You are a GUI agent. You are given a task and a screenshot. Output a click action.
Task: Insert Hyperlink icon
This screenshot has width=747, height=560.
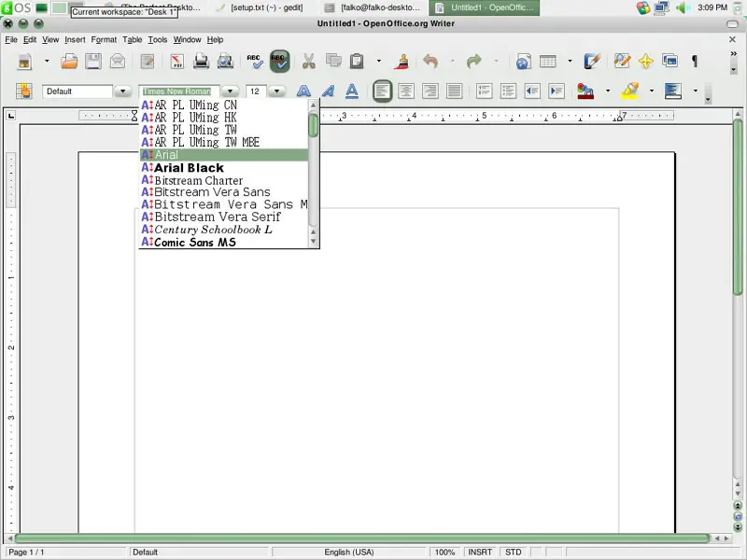click(x=523, y=62)
